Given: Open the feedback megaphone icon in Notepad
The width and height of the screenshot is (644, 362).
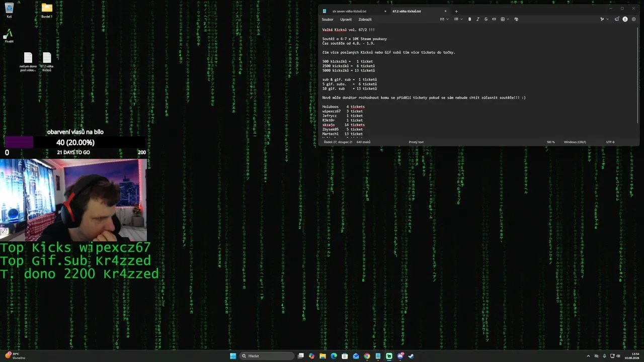Looking at the screenshot, I should (x=617, y=19).
